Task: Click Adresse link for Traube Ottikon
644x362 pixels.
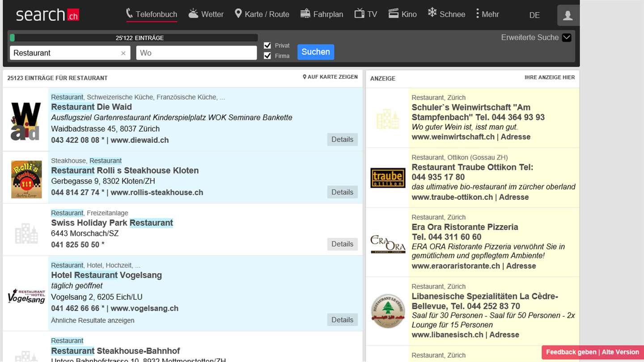Action: point(514,197)
